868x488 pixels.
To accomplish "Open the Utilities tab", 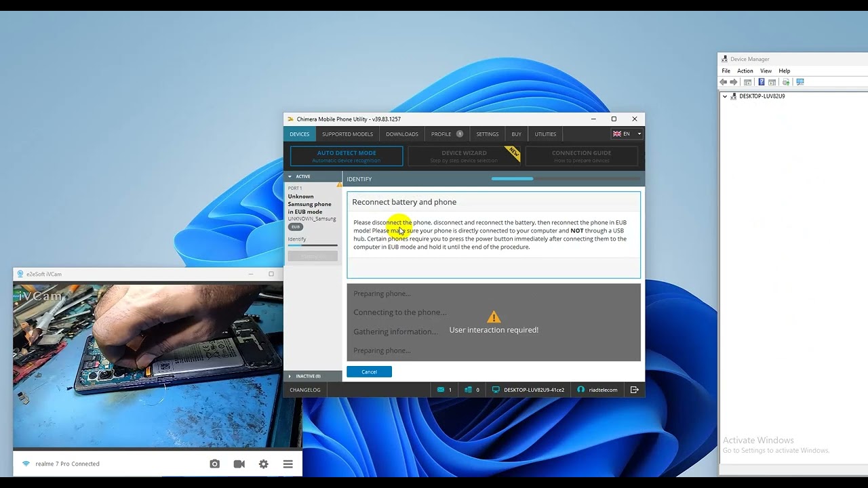I will (545, 134).
